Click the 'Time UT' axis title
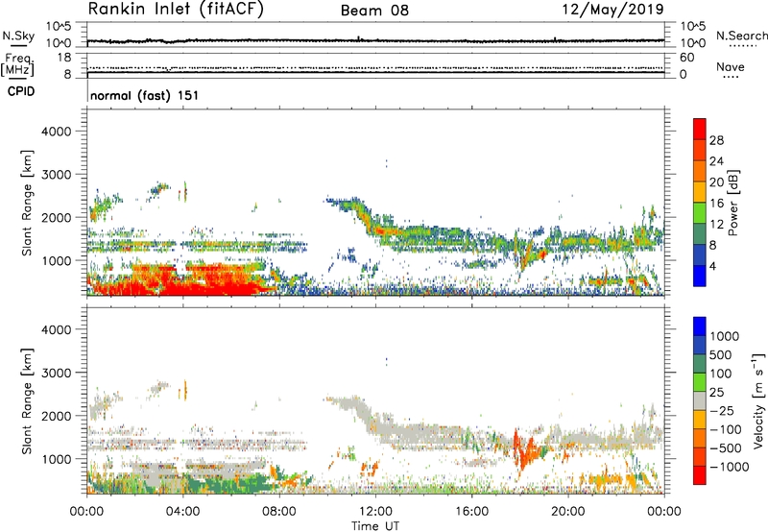This screenshot has height=532, width=768. tap(375, 526)
